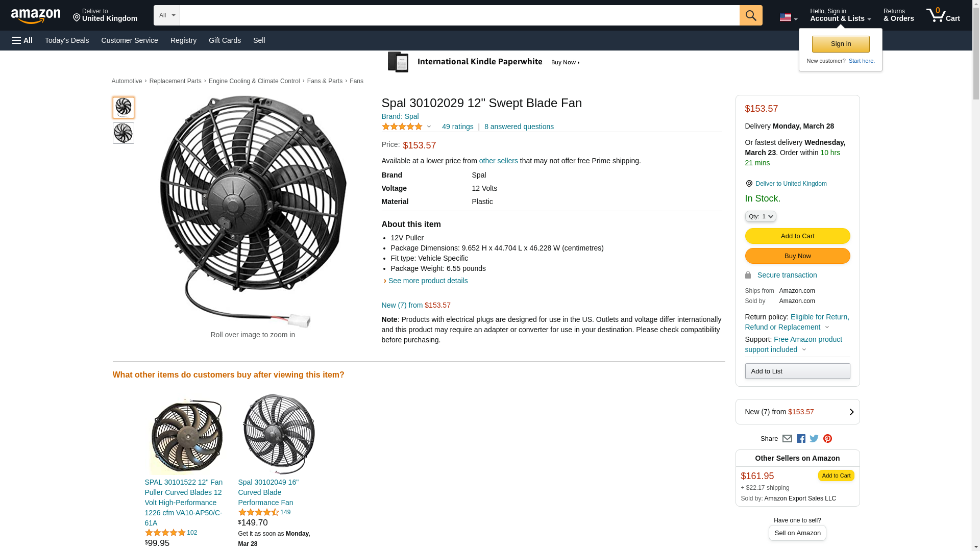Share via email envelope icon
980x551 pixels.
787,439
